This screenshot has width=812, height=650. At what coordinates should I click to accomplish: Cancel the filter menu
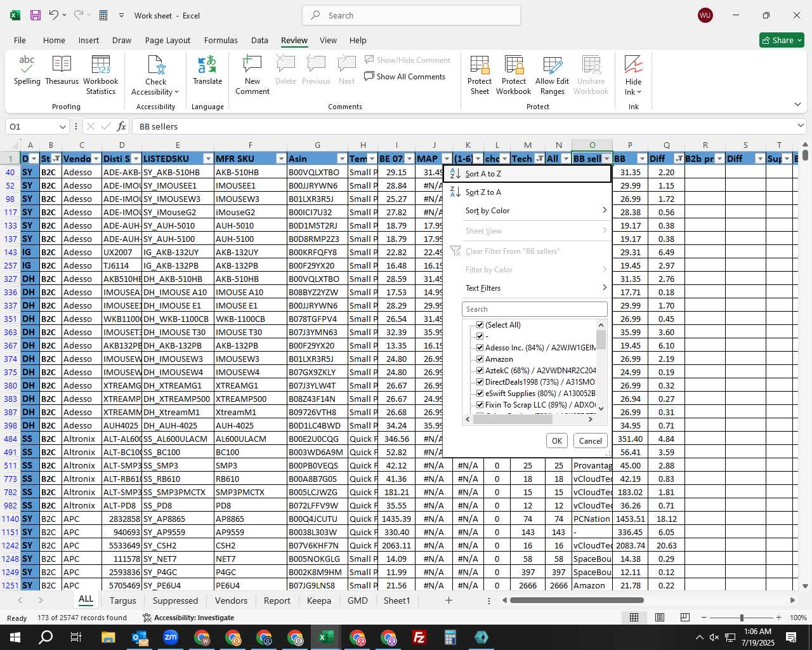[x=591, y=441]
